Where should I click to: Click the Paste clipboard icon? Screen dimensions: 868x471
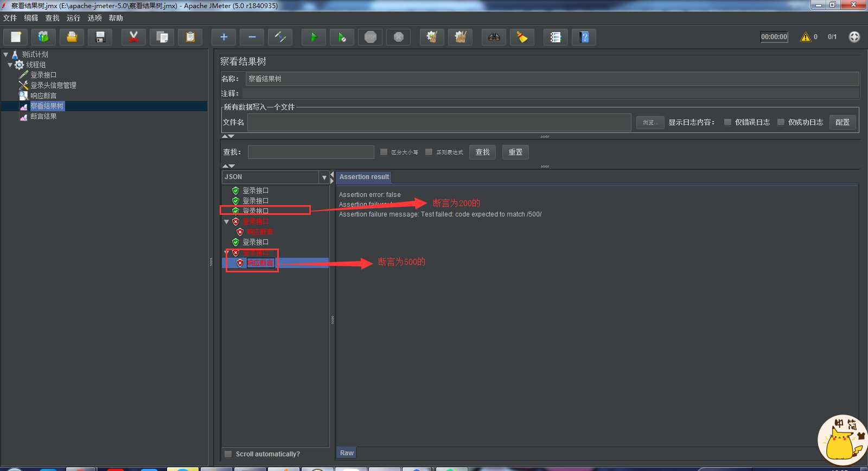190,37
